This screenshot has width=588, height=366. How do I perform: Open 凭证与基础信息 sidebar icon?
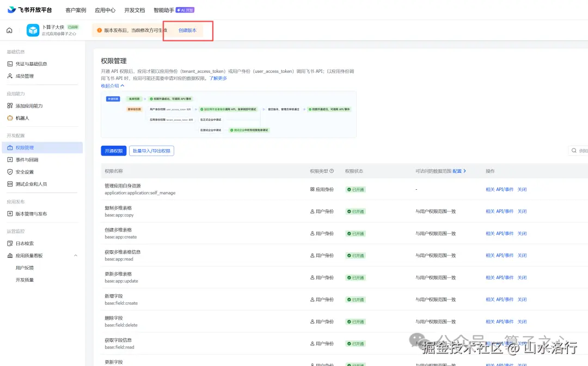pos(10,64)
